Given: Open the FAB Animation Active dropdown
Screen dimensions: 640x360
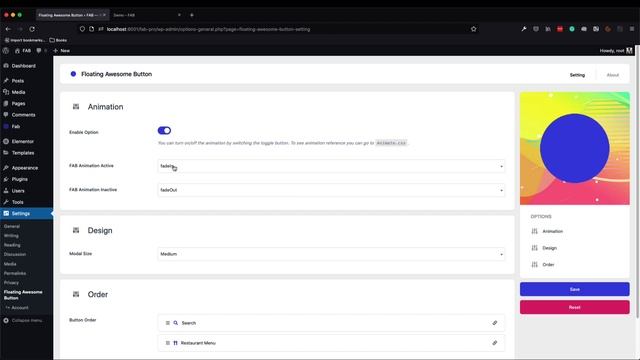Looking at the screenshot, I should click(331, 166).
